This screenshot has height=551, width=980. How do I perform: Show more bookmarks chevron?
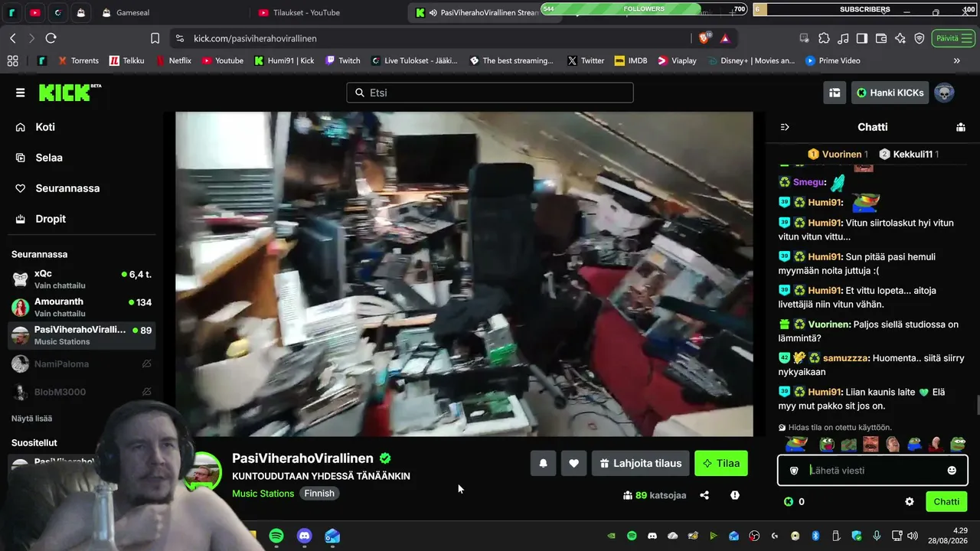(x=956, y=60)
